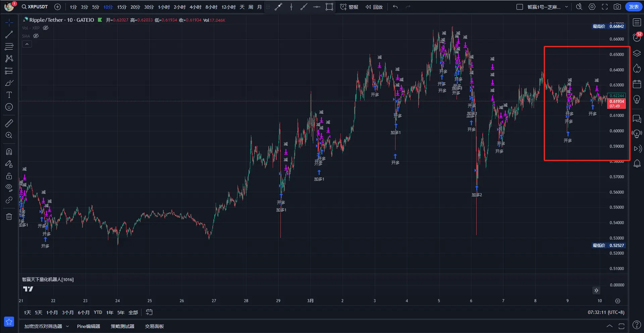
Task: Expand the crypto pairs screener dropdown arrow
Action: (67, 326)
